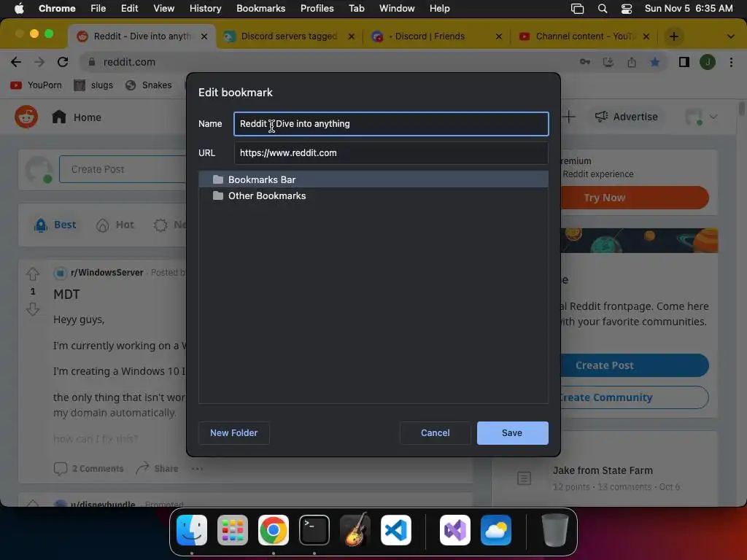The height and width of the screenshot is (560, 747).
Task: Open the Snakes bookmark
Action: pyautogui.click(x=148, y=85)
